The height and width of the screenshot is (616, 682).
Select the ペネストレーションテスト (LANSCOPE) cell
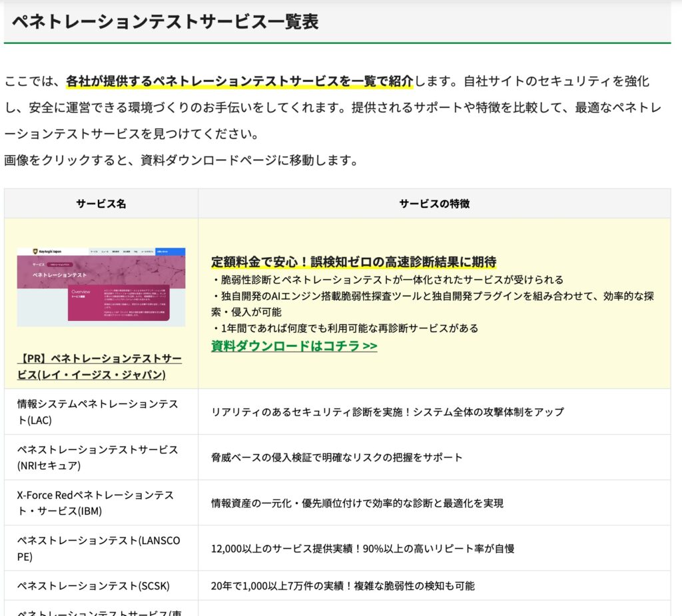[x=99, y=548]
